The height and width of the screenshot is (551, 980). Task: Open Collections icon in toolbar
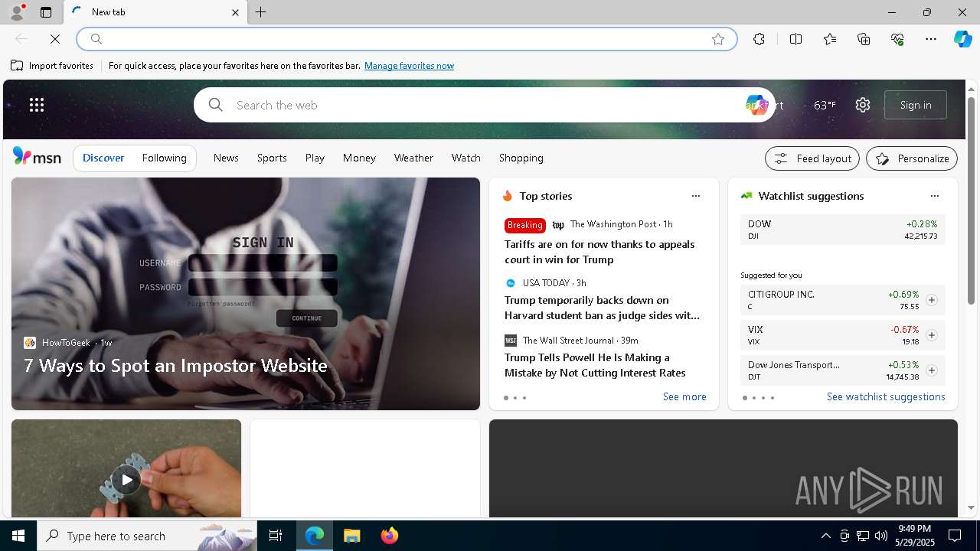coord(864,39)
